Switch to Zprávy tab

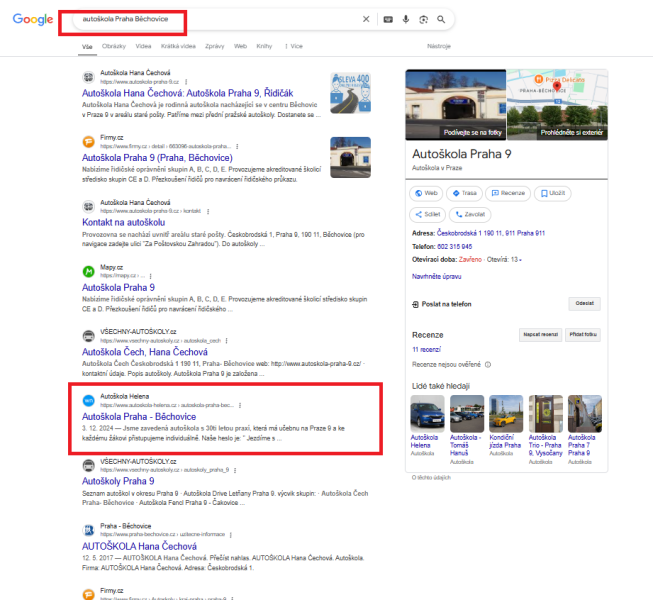coord(214,46)
